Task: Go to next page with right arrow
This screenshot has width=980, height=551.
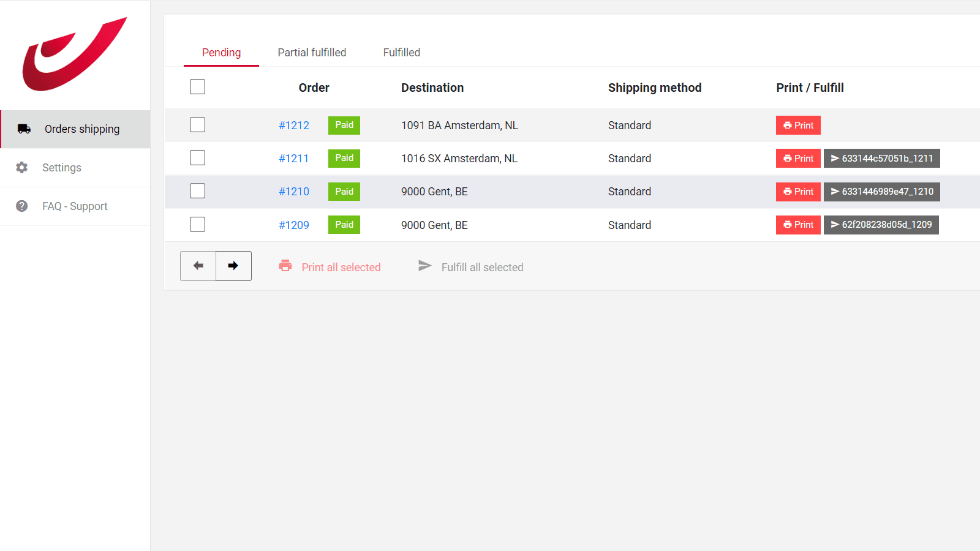Action: pos(233,266)
